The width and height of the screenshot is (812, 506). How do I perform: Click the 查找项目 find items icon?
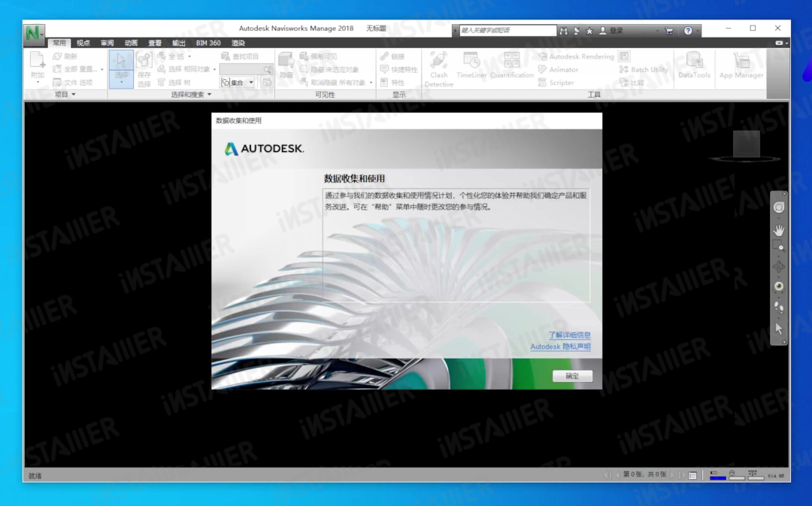click(226, 56)
